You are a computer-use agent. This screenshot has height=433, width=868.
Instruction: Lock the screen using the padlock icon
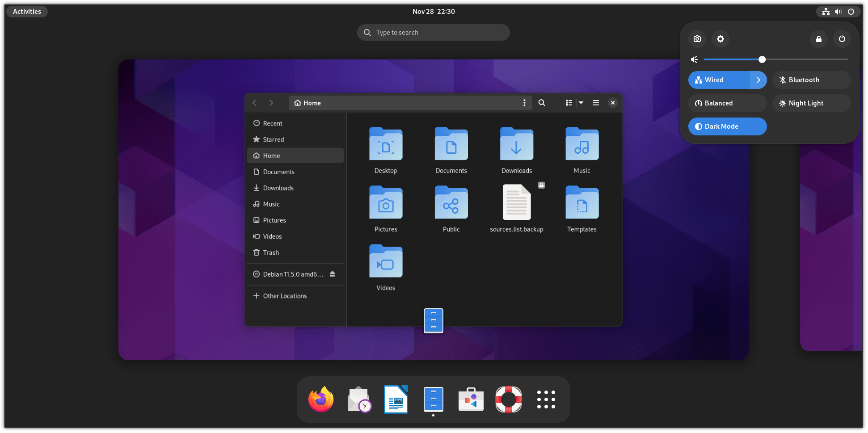[818, 39]
